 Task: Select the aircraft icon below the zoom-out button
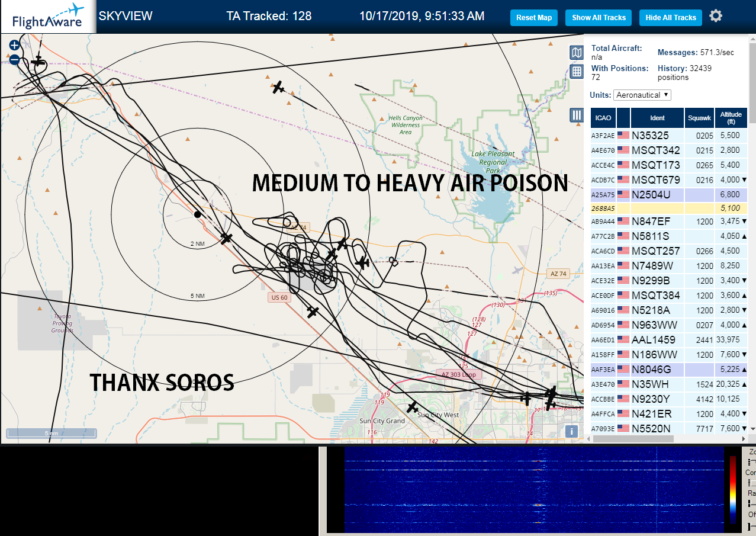tap(38, 61)
